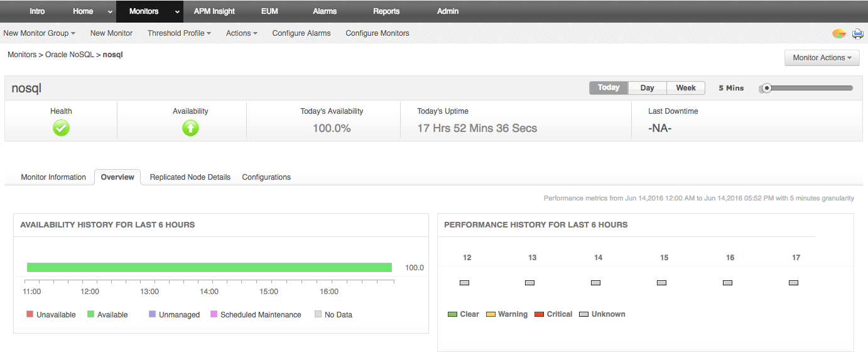The height and width of the screenshot is (362, 868).
Task: Click the hour 13 performance status box
Action: click(x=530, y=283)
